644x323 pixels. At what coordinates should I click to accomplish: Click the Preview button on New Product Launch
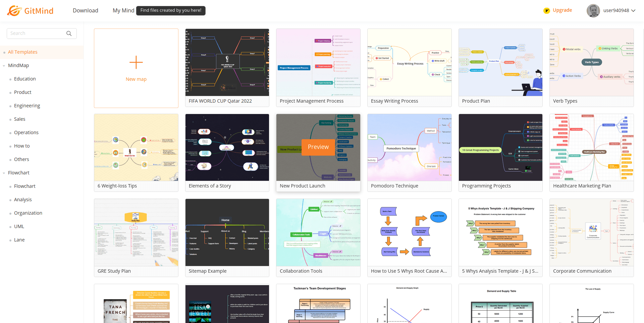coord(318,147)
